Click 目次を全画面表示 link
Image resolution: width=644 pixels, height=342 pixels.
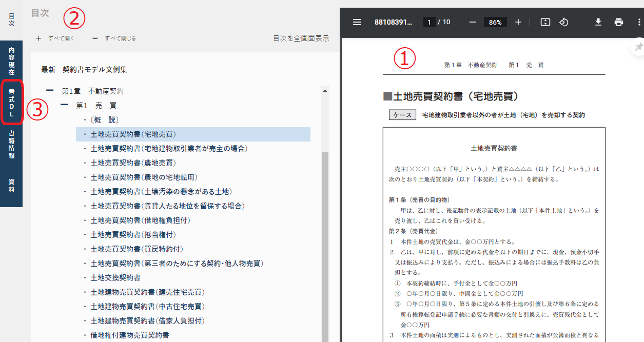(x=301, y=38)
